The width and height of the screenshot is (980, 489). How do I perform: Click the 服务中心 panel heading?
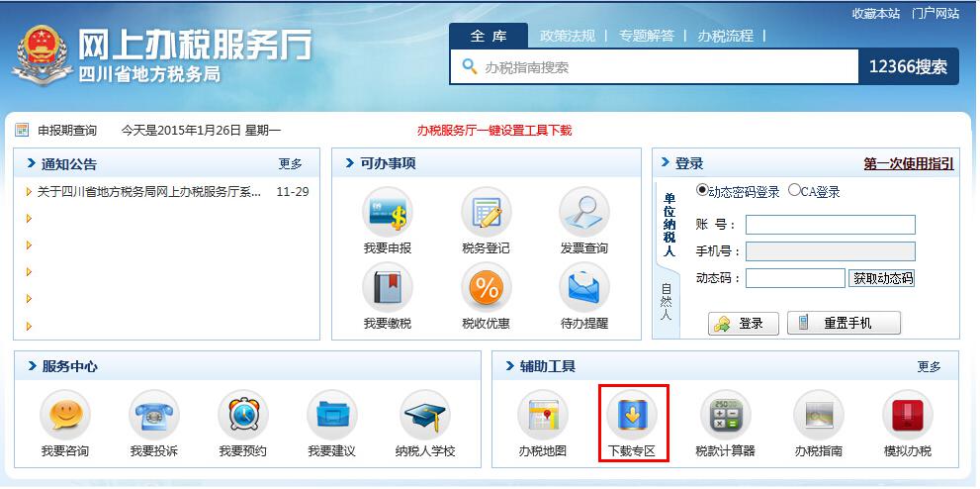pyautogui.click(x=69, y=366)
